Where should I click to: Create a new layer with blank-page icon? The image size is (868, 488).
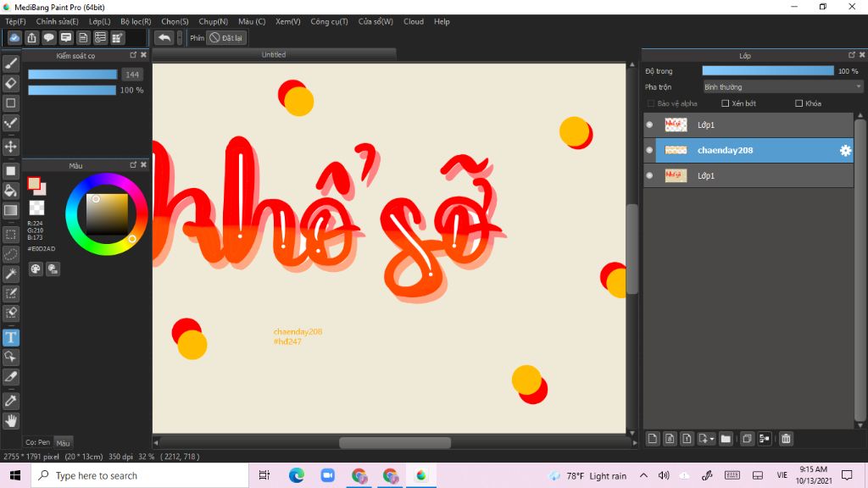(x=653, y=439)
